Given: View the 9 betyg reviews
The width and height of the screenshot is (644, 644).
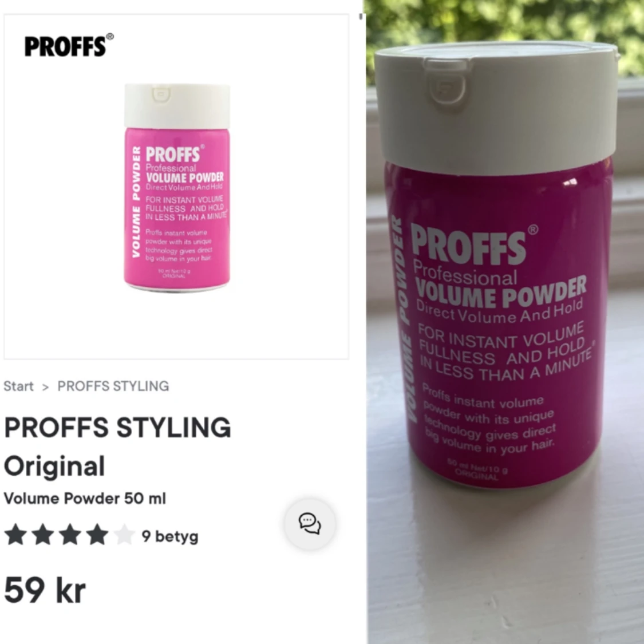Looking at the screenshot, I should click(x=169, y=536).
